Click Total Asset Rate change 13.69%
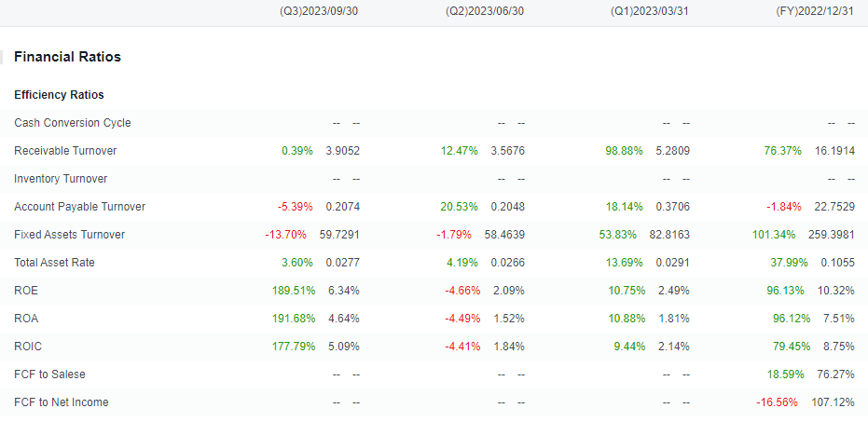 [x=625, y=263]
